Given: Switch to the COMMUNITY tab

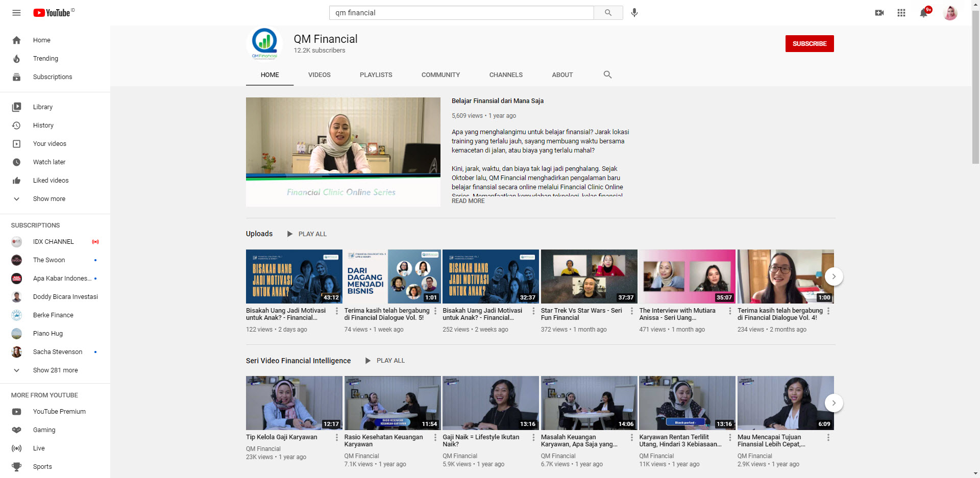Looking at the screenshot, I should tap(440, 75).
